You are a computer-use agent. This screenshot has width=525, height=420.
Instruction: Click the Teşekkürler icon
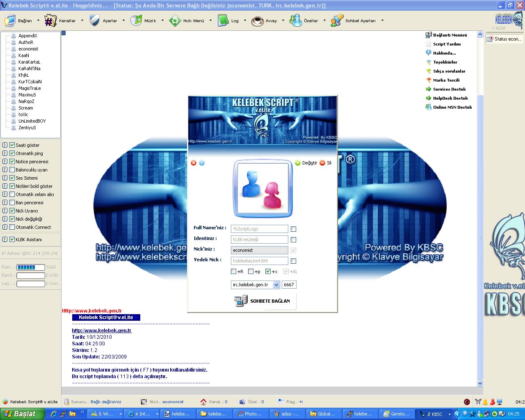[x=429, y=62]
